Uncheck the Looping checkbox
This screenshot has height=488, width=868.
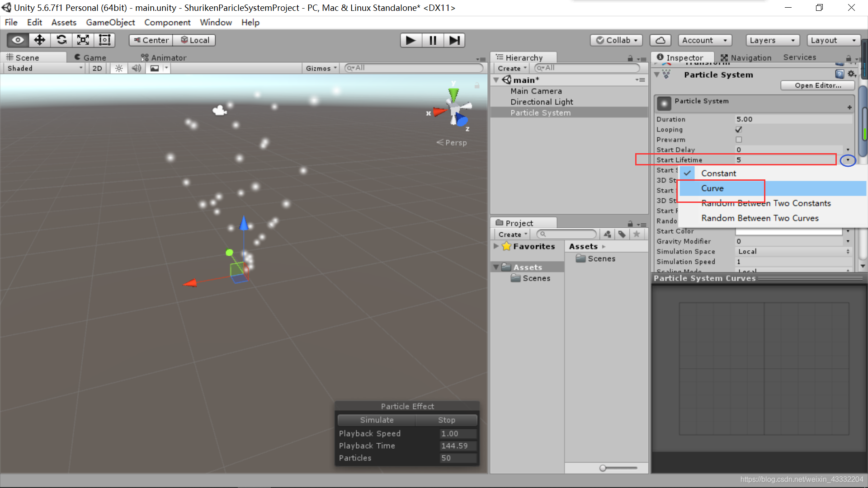(739, 130)
